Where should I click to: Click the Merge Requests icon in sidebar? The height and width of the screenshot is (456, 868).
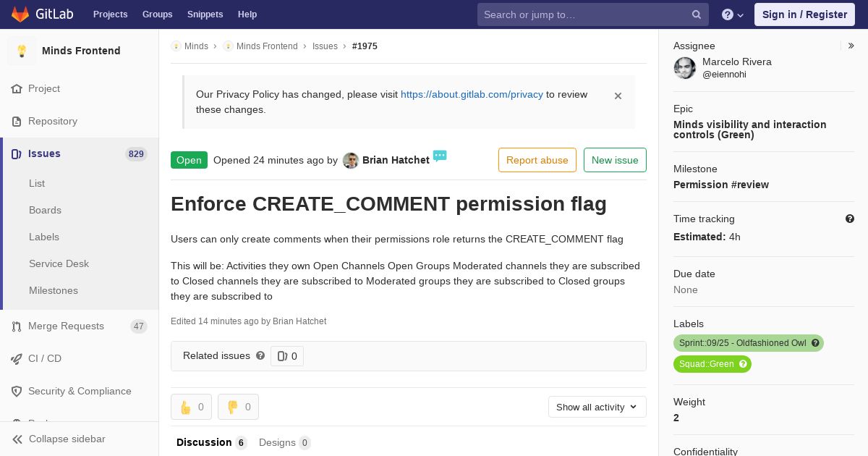(x=17, y=326)
